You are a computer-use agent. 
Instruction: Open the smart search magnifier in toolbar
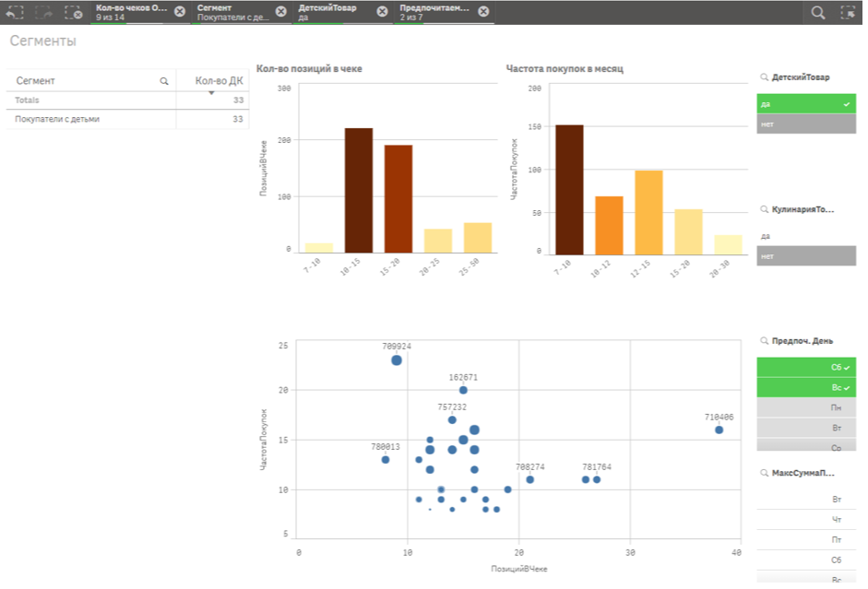point(817,12)
